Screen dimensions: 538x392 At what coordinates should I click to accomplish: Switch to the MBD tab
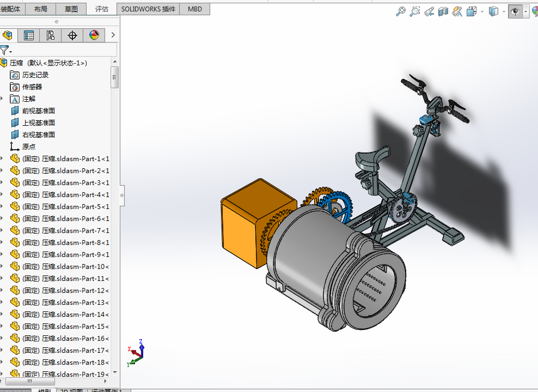[x=194, y=9]
